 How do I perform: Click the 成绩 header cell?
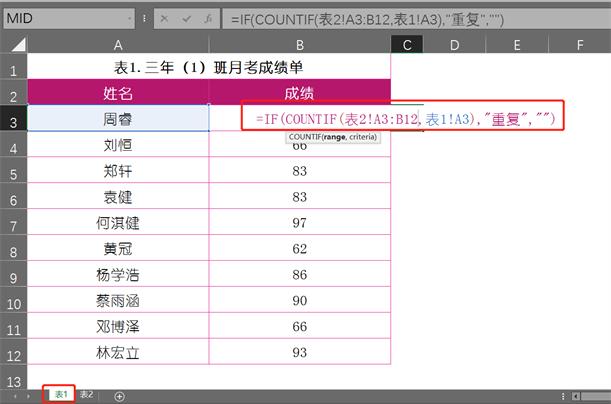(x=299, y=93)
